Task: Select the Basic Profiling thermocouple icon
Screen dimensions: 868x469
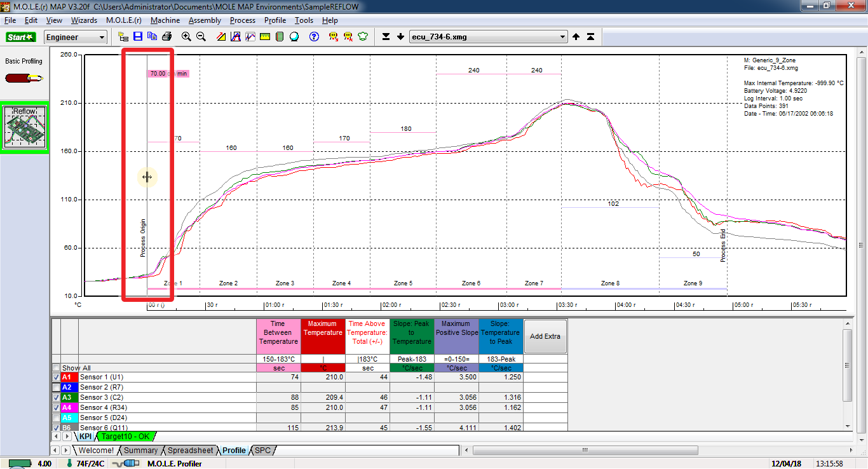Action: click(x=24, y=78)
